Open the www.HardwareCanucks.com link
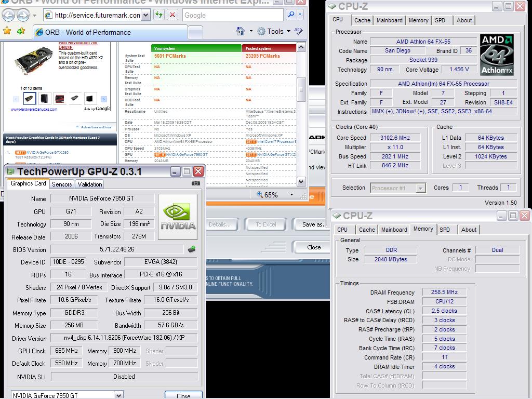The width and height of the screenshot is (532, 399). click(x=34, y=110)
